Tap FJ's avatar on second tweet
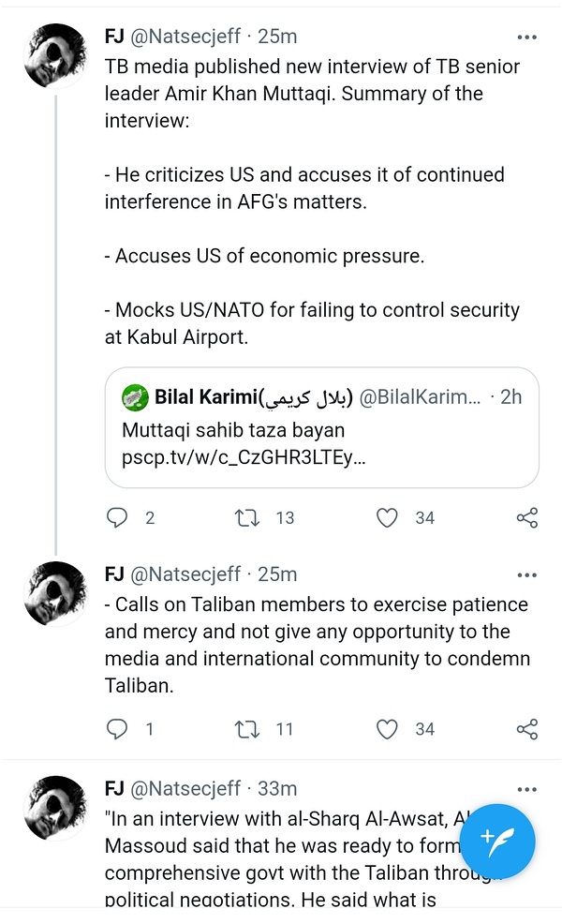The width and height of the screenshot is (562, 924). (x=54, y=593)
